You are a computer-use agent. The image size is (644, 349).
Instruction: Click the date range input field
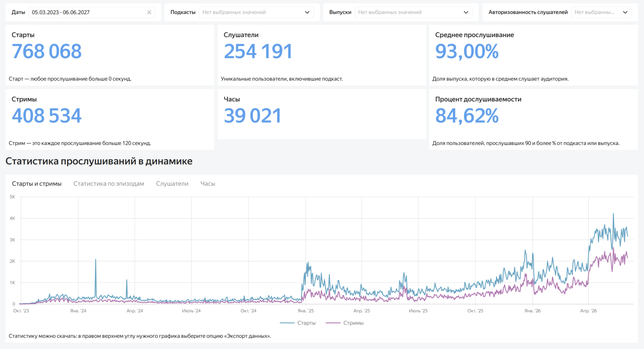(x=92, y=12)
